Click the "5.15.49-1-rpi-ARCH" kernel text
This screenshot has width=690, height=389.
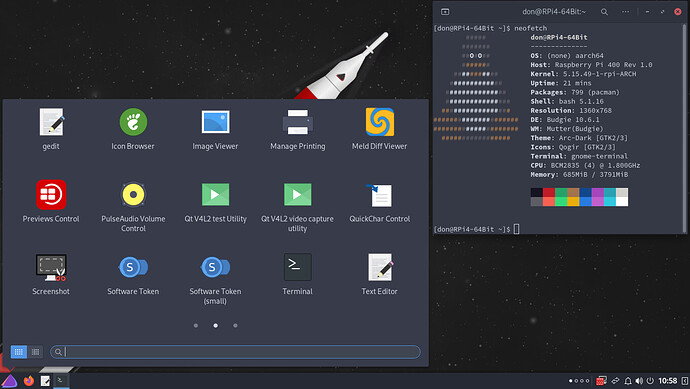[599, 74]
